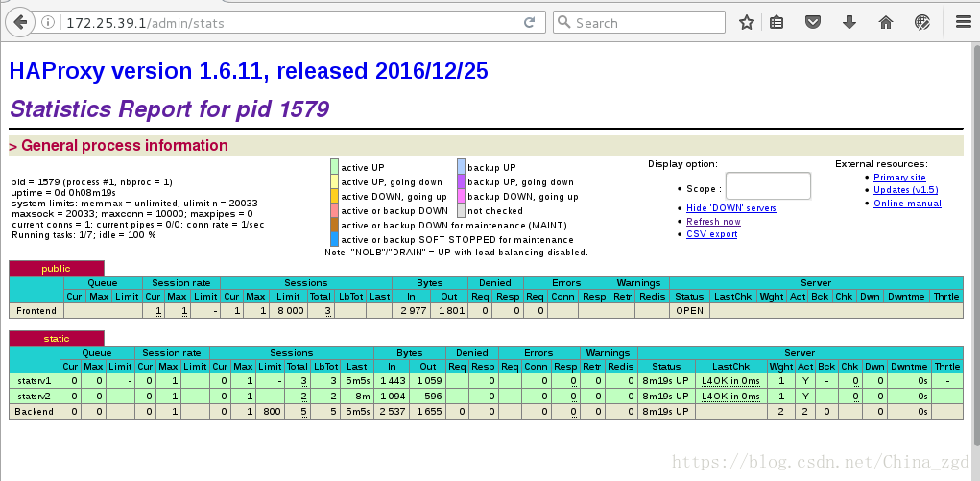980x481 pixels.
Task: Click the 'public' proxy title
Action: 57,268
